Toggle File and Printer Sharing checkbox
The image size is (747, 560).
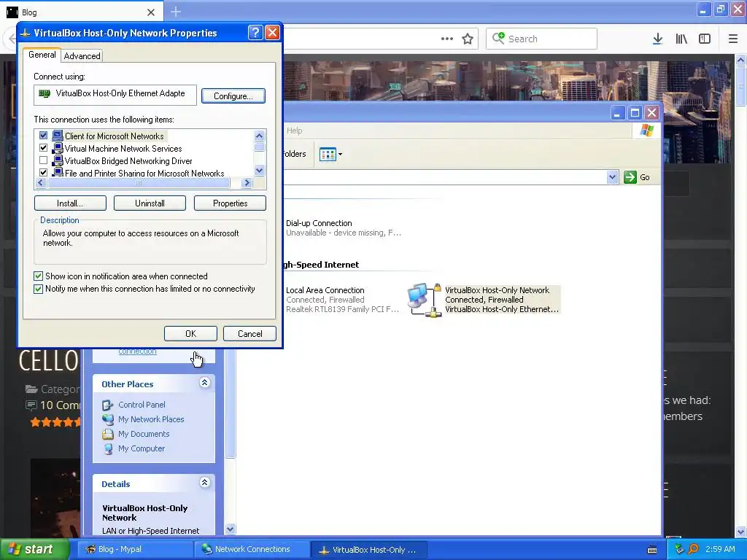click(x=43, y=172)
